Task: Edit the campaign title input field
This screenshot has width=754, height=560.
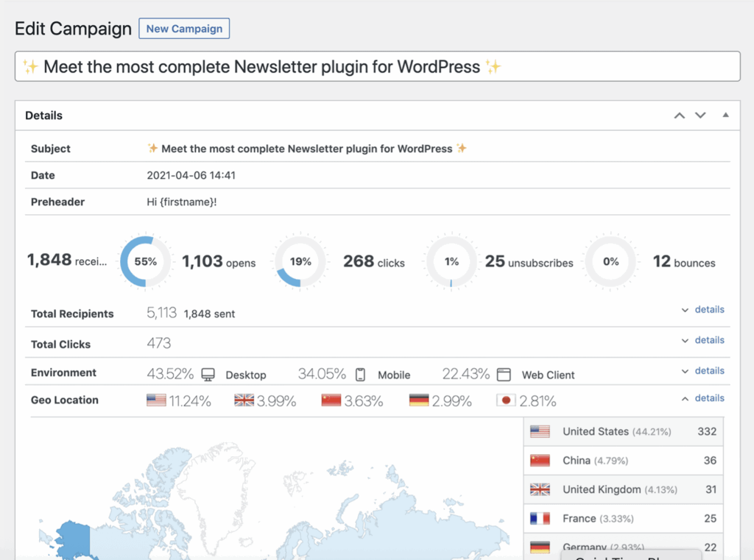Action: tap(378, 66)
